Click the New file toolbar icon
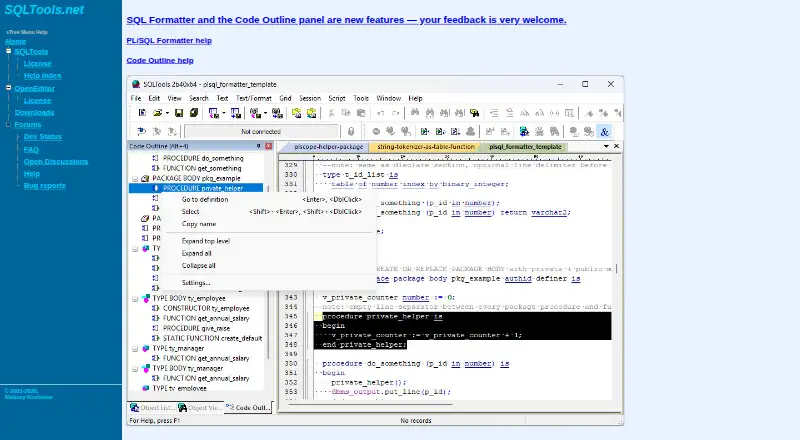This screenshot has width=800, height=440. pos(142,113)
